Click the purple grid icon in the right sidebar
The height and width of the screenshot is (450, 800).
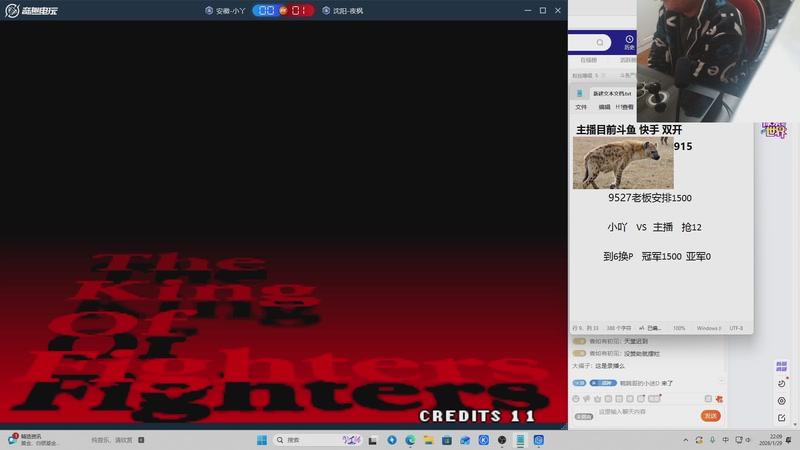(781, 366)
